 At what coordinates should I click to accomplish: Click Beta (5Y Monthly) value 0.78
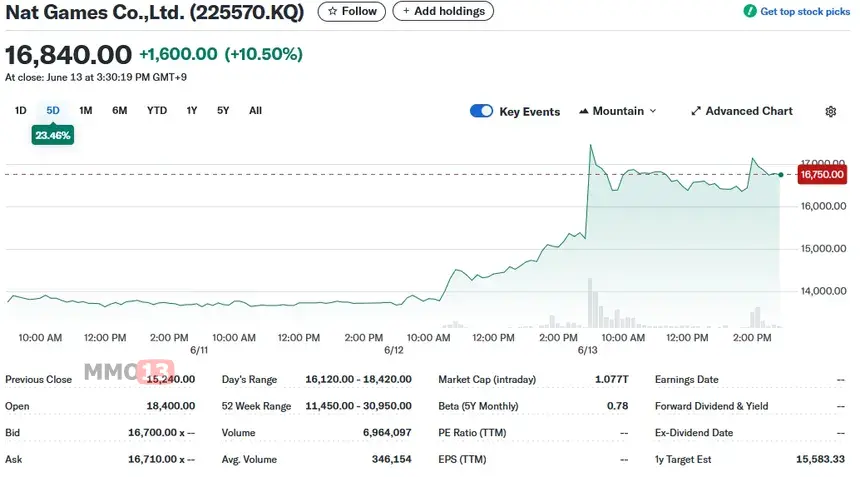point(618,406)
